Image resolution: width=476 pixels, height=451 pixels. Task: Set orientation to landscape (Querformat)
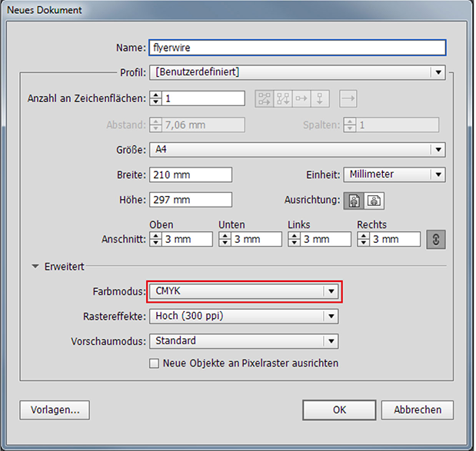click(374, 201)
